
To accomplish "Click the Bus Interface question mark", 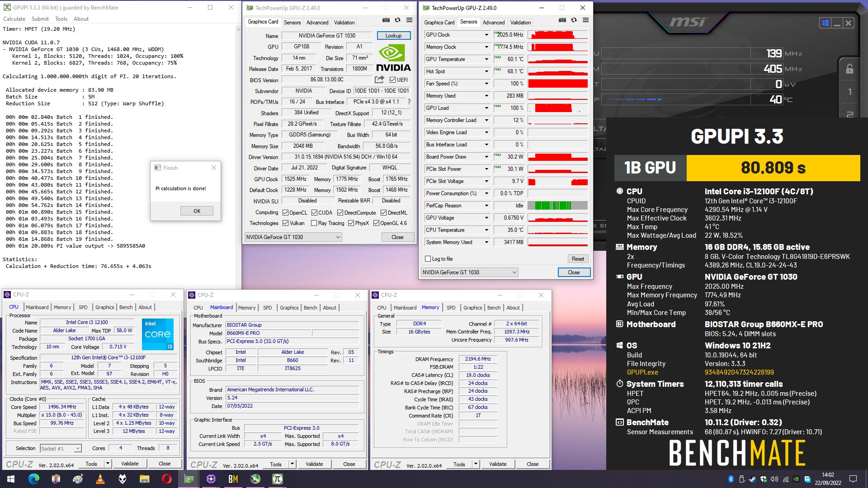I will (409, 102).
